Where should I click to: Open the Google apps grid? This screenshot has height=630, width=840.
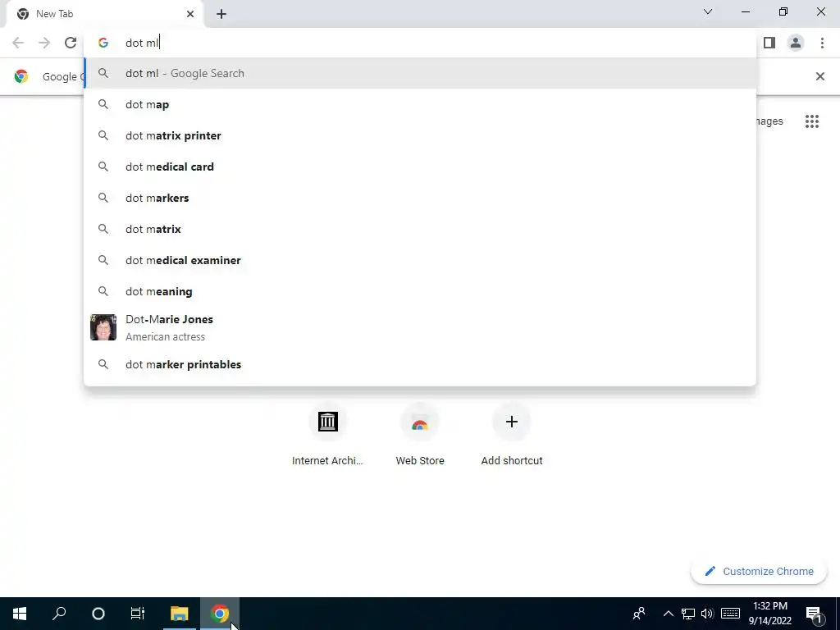click(812, 121)
